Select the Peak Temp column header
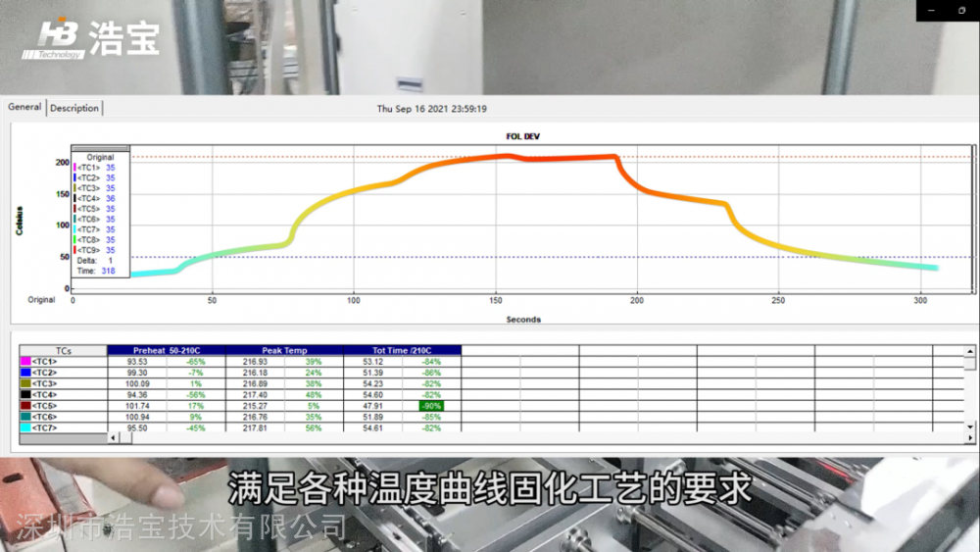The width and height of the screenshot is (980, 552). click(284, 351)
